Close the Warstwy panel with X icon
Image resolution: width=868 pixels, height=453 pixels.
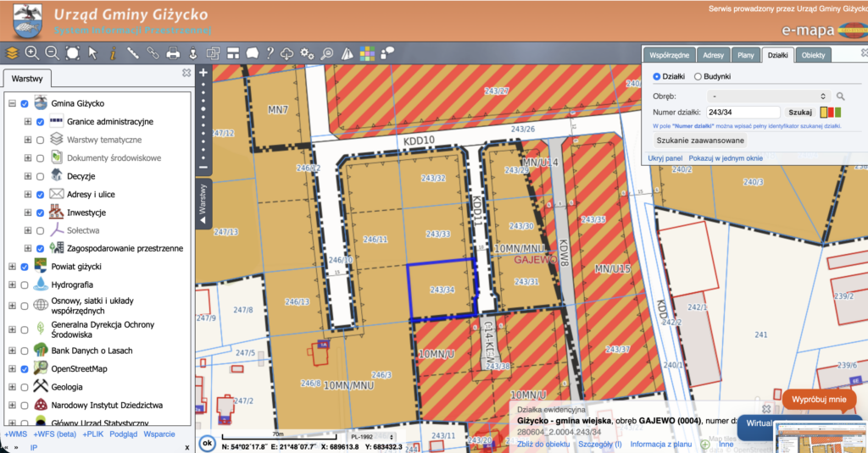pyautogui.click(x=186, y=73)
